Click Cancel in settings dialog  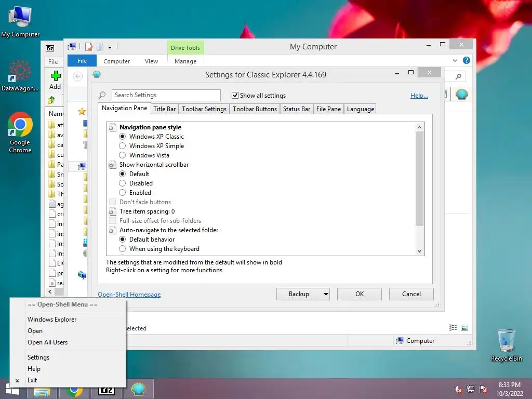411,294
